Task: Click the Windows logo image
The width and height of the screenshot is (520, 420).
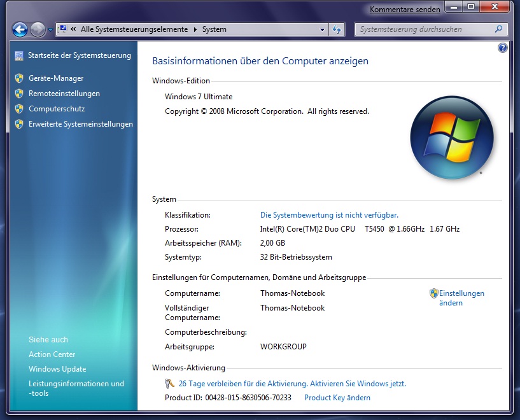Action: 452,137
